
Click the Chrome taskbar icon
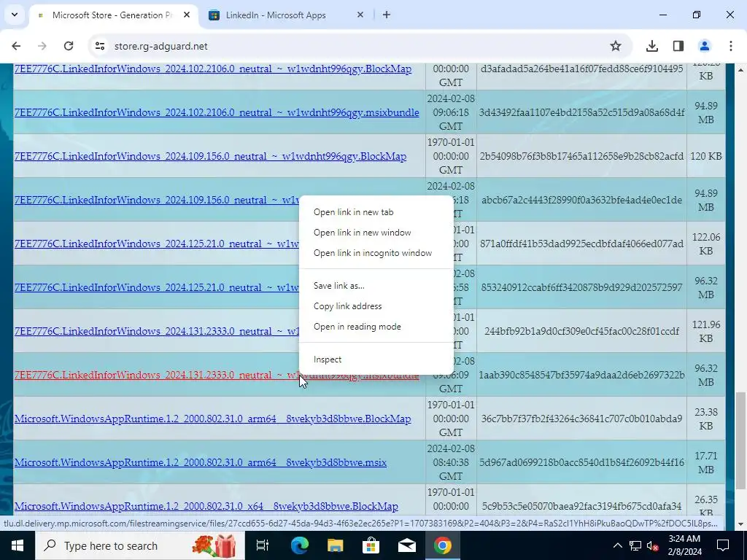click(443, 545)
